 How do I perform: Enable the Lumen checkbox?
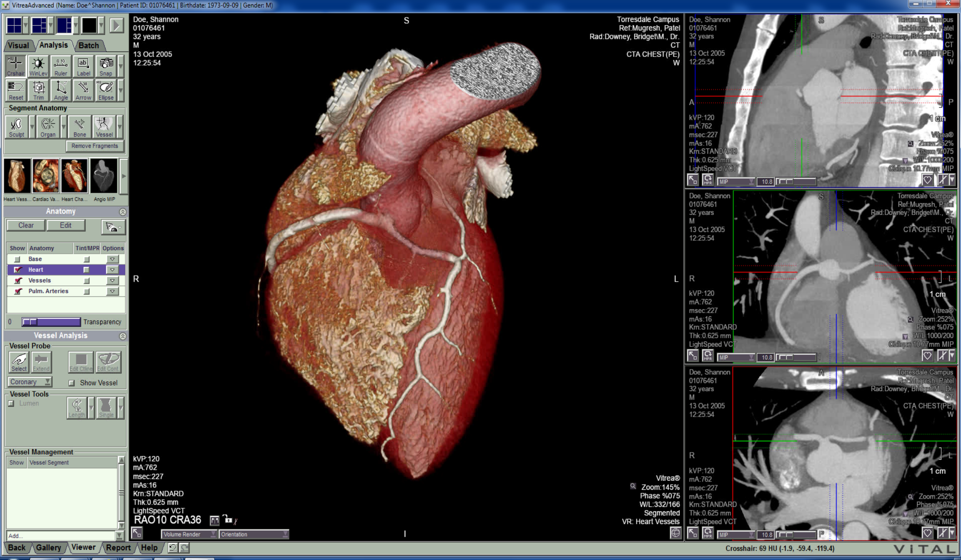click(11, 403)
